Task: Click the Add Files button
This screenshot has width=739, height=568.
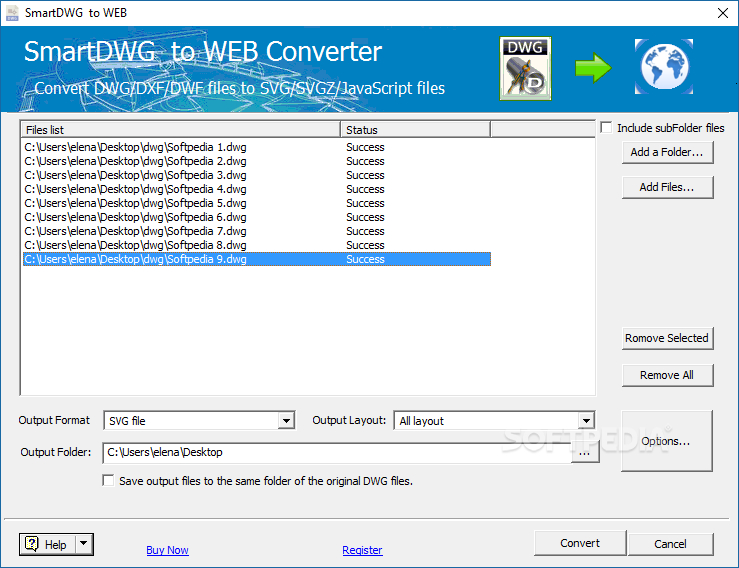Action: 667,187
